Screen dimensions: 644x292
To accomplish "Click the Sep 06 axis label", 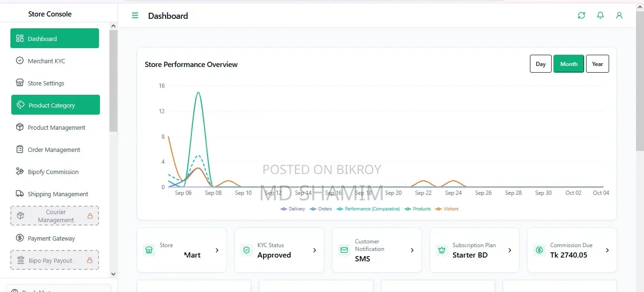I will (x=183, y=193).
